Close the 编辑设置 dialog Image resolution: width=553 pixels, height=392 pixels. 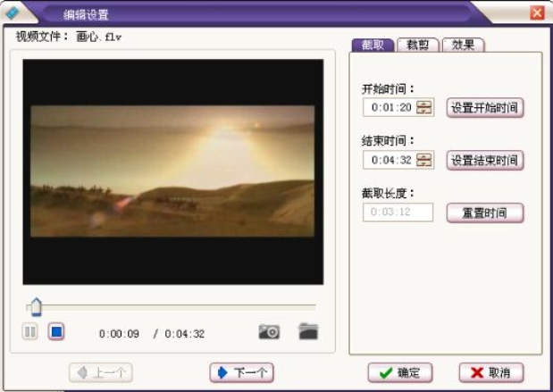point(537,13)
